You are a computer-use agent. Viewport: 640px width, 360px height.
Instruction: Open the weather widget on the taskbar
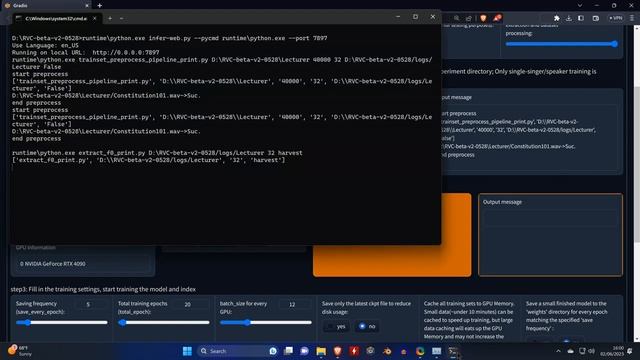tap(20, 351)
